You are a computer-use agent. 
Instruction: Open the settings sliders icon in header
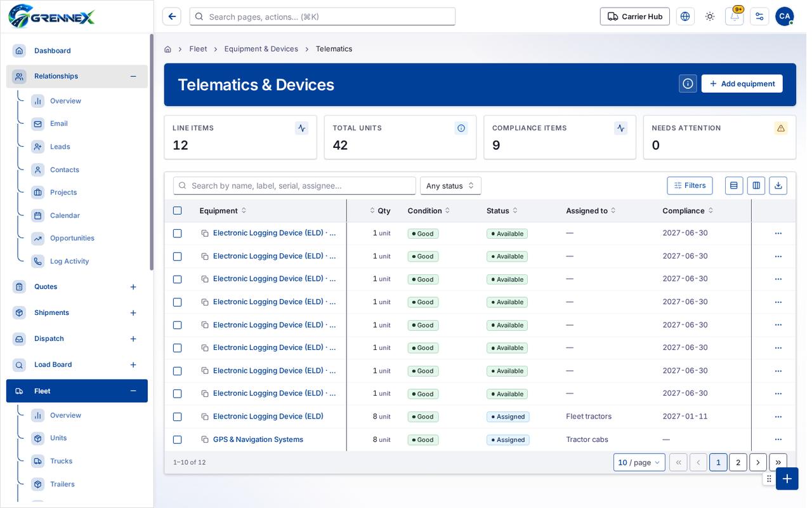click(759, 17)
